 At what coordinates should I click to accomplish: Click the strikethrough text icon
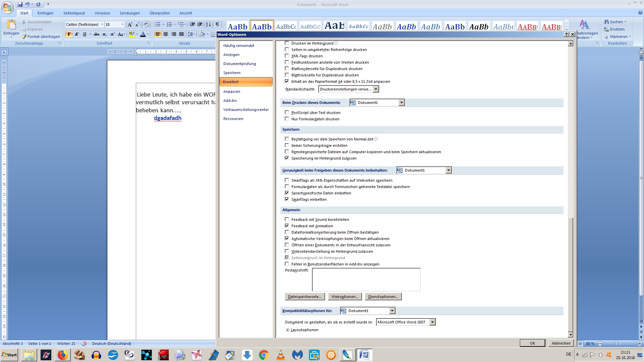(x=97, y=34)
